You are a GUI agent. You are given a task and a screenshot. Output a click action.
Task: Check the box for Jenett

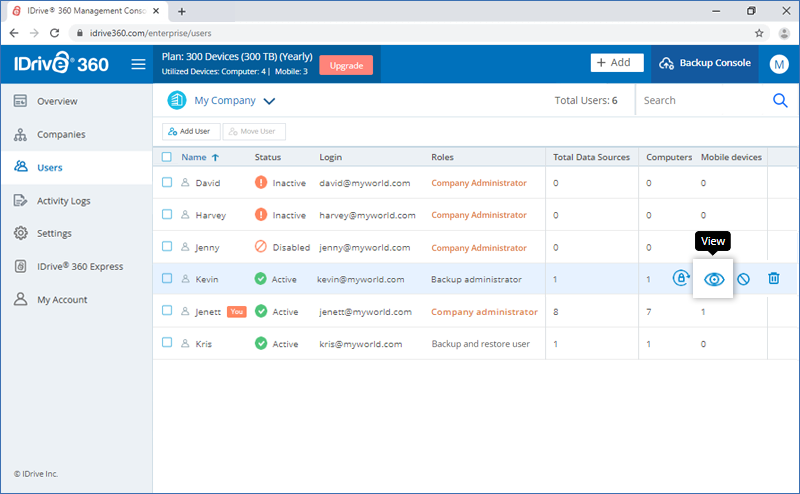[x=167, y=310]
